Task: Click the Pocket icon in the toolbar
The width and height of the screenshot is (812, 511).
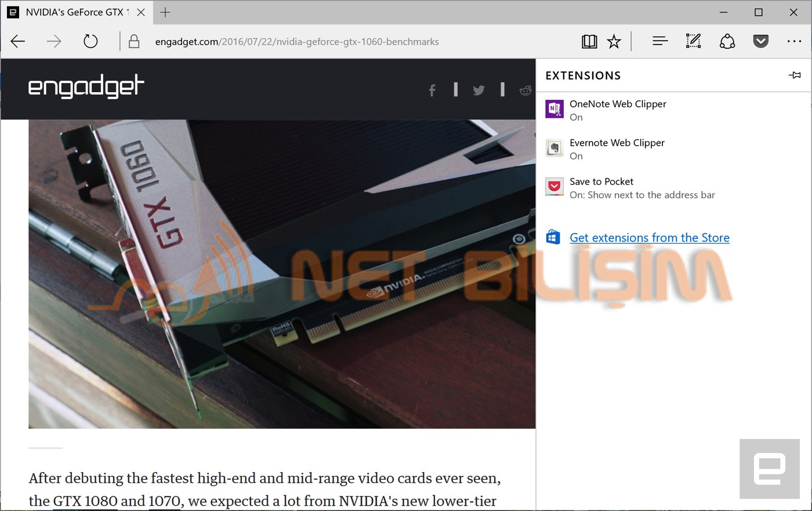Action: [x=760, y=41]
